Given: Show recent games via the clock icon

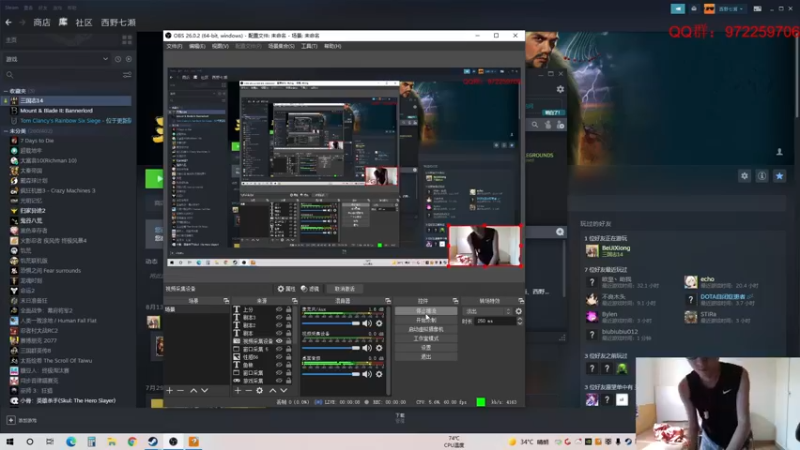Looking at the screenshot, I should pos(118,59).
